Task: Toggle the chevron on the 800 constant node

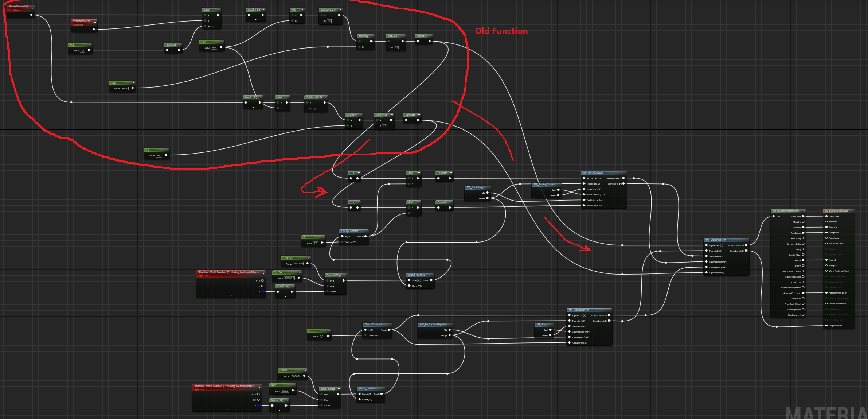Action: [x=294, y=385]
